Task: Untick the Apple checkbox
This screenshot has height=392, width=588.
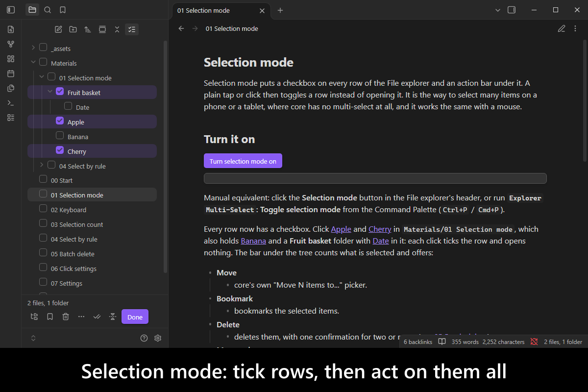Action: coord(60,121)
